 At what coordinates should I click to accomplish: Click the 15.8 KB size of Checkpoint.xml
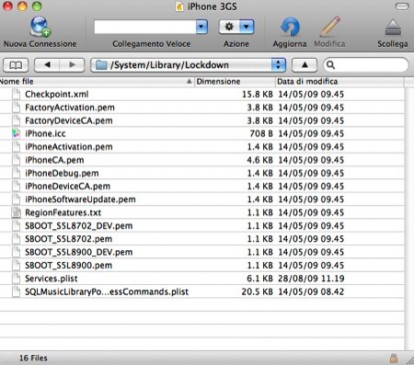click(x=257, y=94)
